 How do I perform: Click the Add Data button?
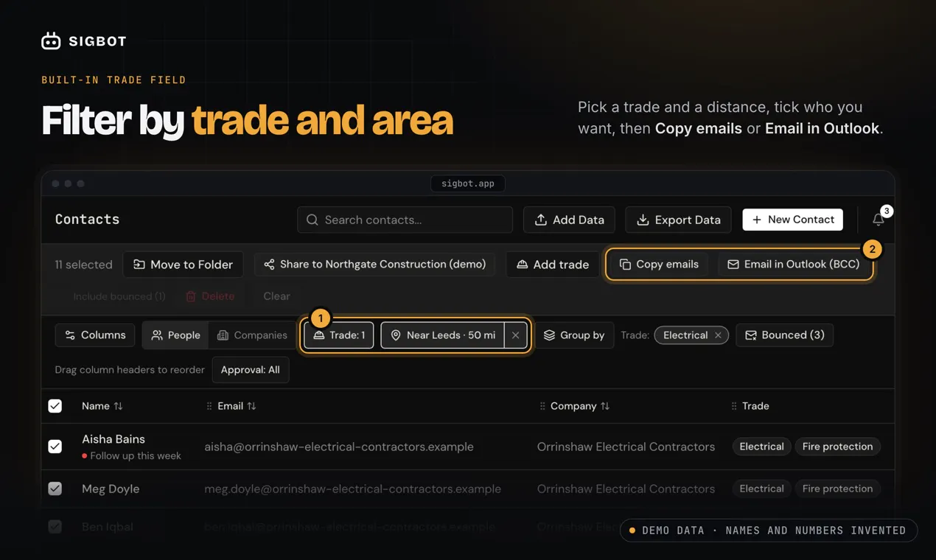pos(569,220)
